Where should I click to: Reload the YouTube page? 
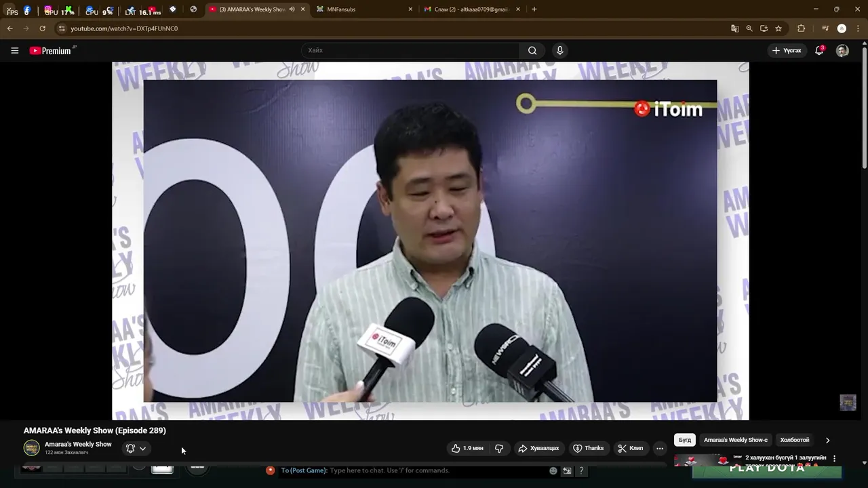click(42, 28)
